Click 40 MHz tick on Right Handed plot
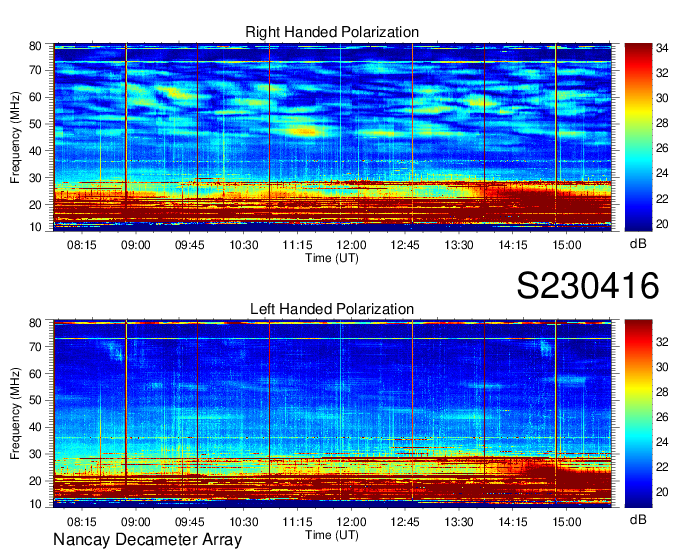The image size is (680, 552). [x=35, y=151]
